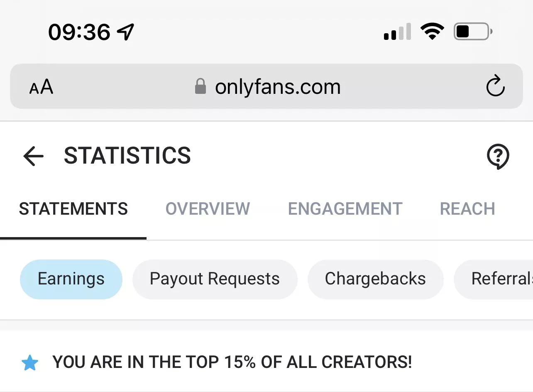
Task: Tap the Safari reload page icon
Action: [495, 87]
